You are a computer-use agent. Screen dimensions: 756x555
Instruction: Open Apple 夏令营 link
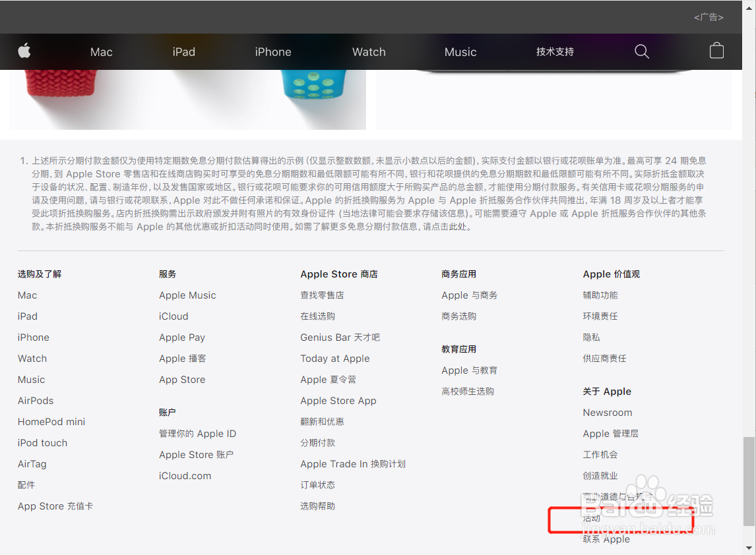tap(329, 380)
